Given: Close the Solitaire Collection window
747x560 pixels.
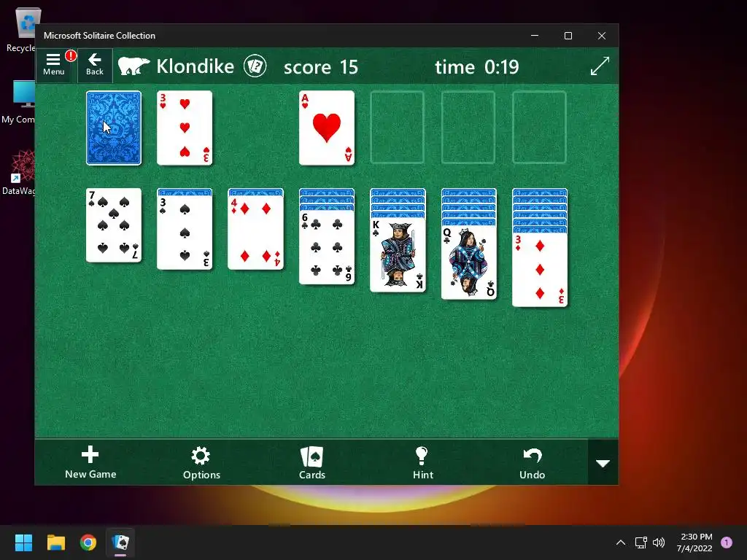Looking at the screenshot, I should point(602,36).
